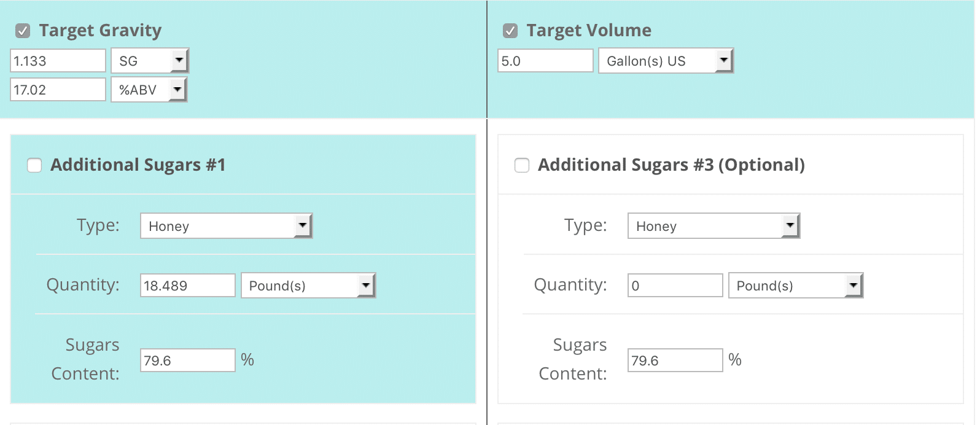The width and height of the screenshot is (980, 425).
Task: Open Pound(s) unit dropdown in Sugars #1
Action: pyautogui.click(x=308, y=286)
